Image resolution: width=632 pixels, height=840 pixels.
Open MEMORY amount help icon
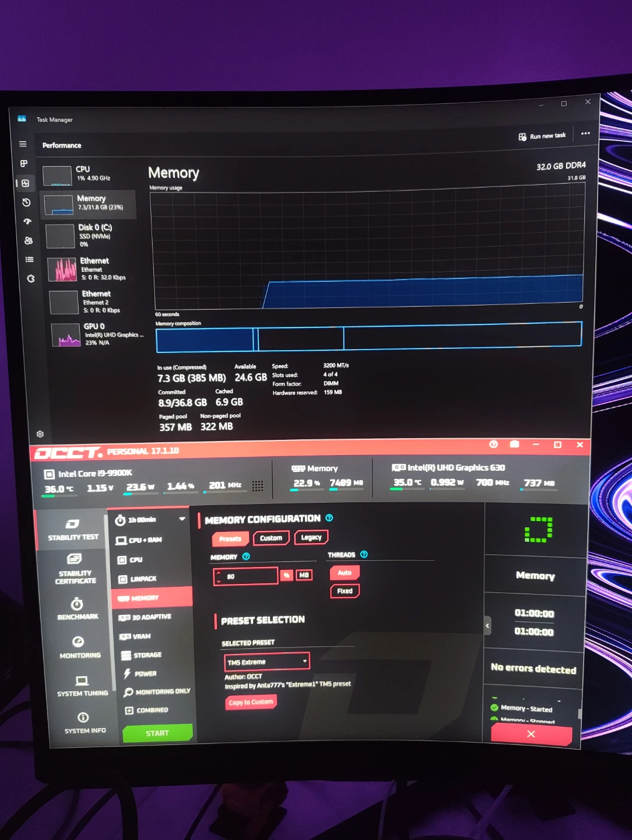tap(246, 556)
